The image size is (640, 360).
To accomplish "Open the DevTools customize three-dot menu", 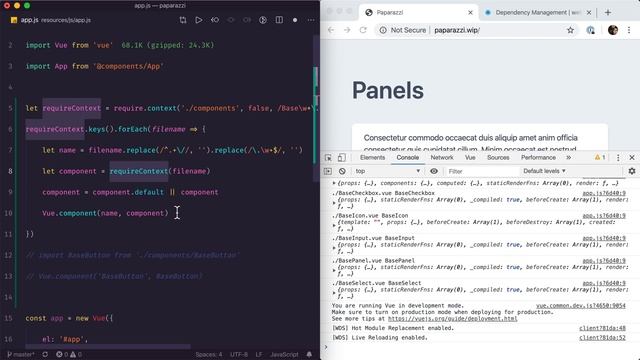I will tap(618, 158).
